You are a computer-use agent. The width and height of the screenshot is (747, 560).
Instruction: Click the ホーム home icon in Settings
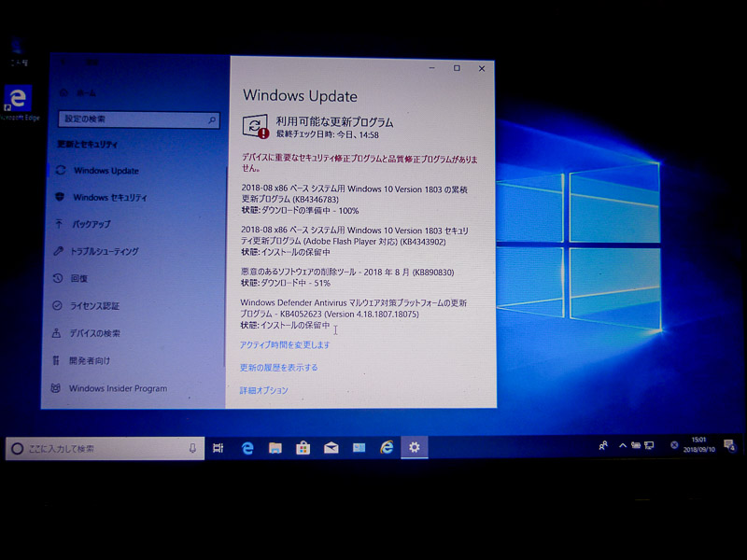pos(64,92)
